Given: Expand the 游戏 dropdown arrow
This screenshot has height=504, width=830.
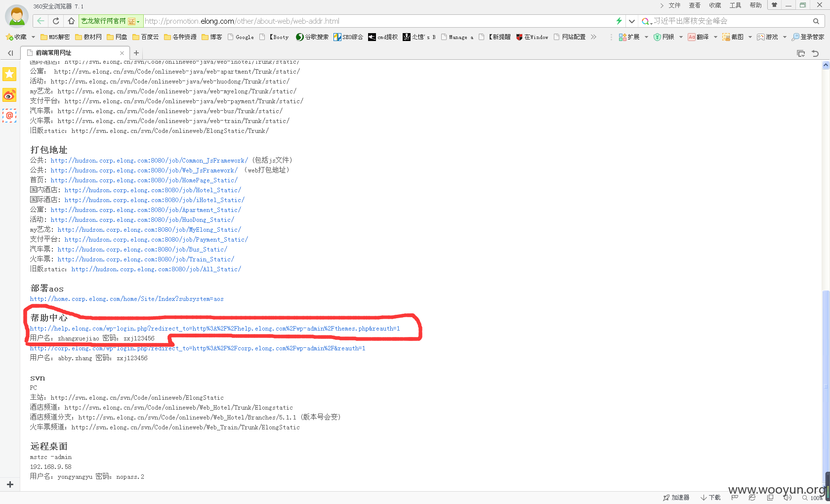Looking at the screenshot, I should click(x=784, y=37).
